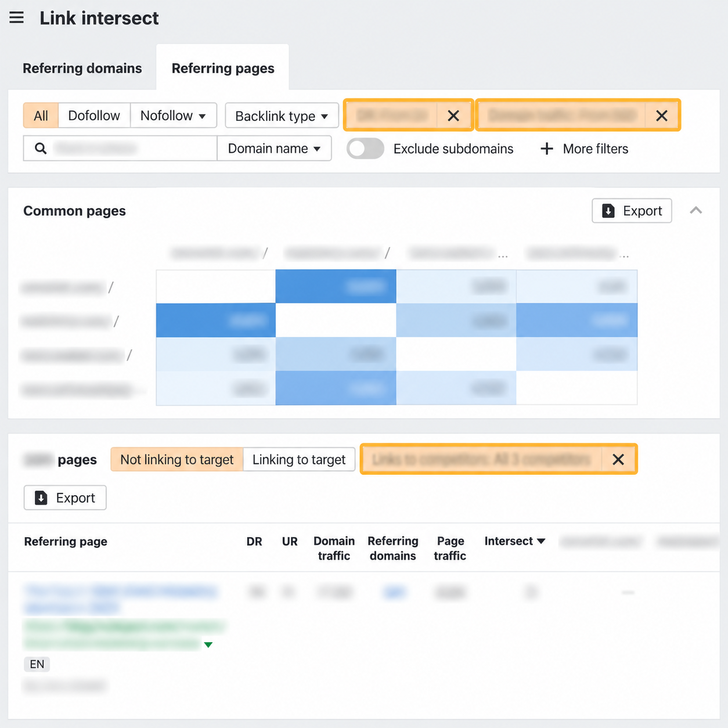The image size is (728, 728).
Task: Select the Dofollow filter
Action: pyautogui.click(x=94, y=116)
